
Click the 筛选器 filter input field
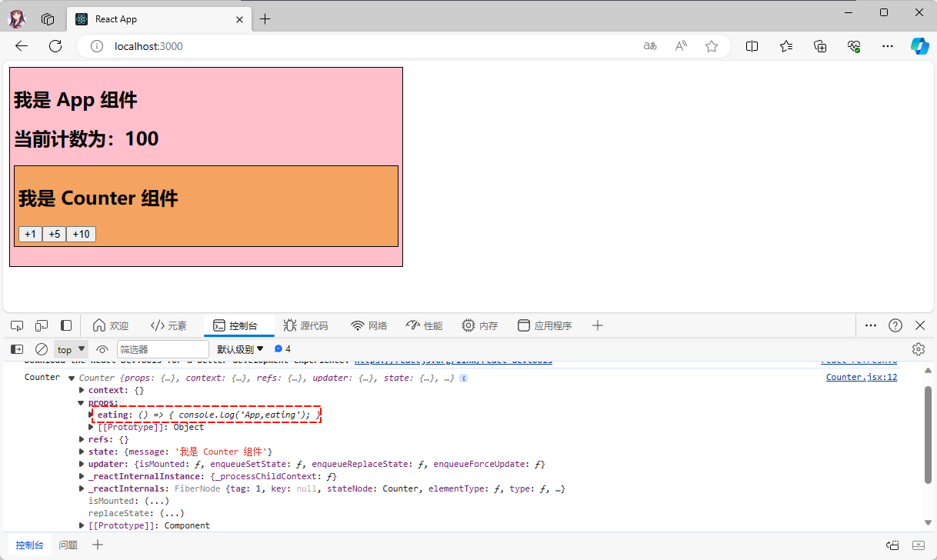tap(162, 348)
